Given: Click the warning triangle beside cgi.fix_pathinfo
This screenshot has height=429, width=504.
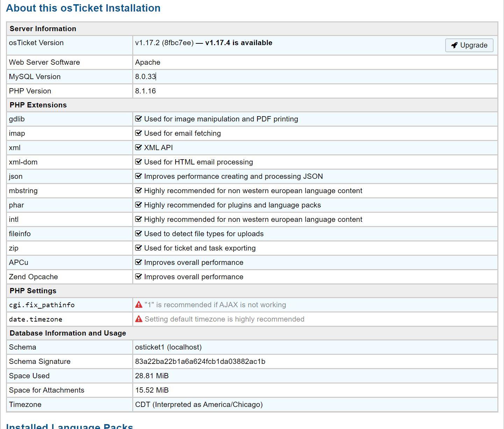Looking at the screenshot, I should click(x=139, y=305).
